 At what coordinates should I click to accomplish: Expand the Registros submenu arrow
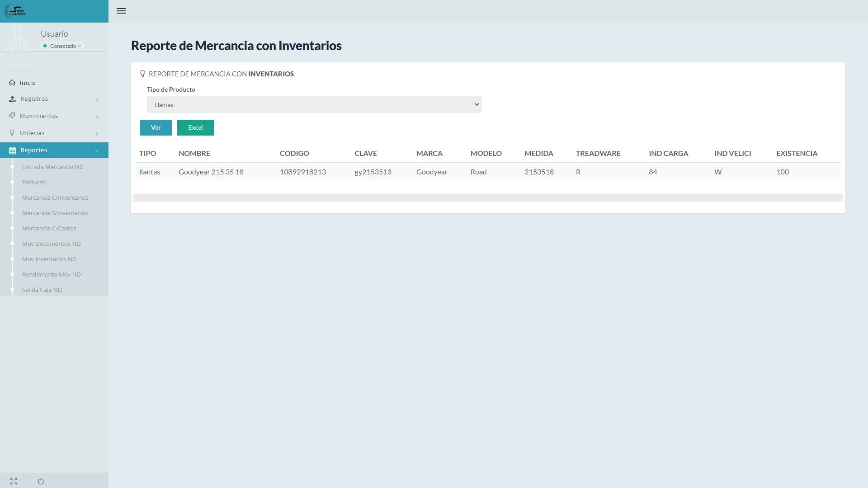97,99
